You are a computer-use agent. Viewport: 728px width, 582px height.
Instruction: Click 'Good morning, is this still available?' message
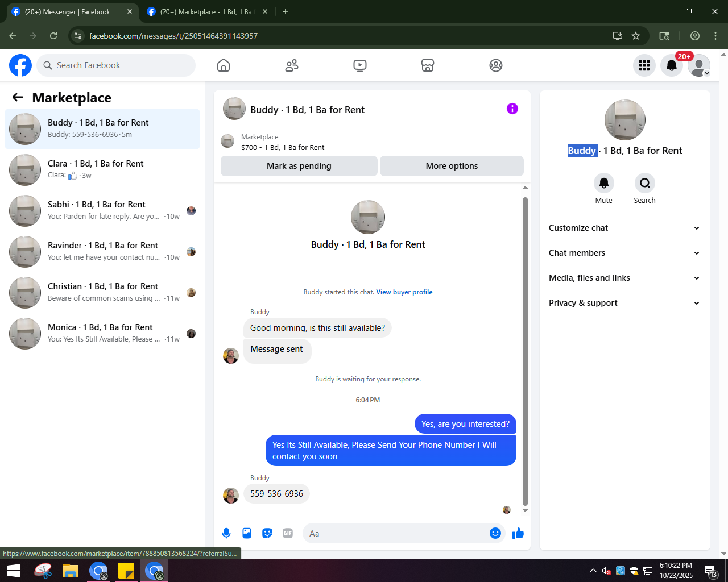click(317, 328)
